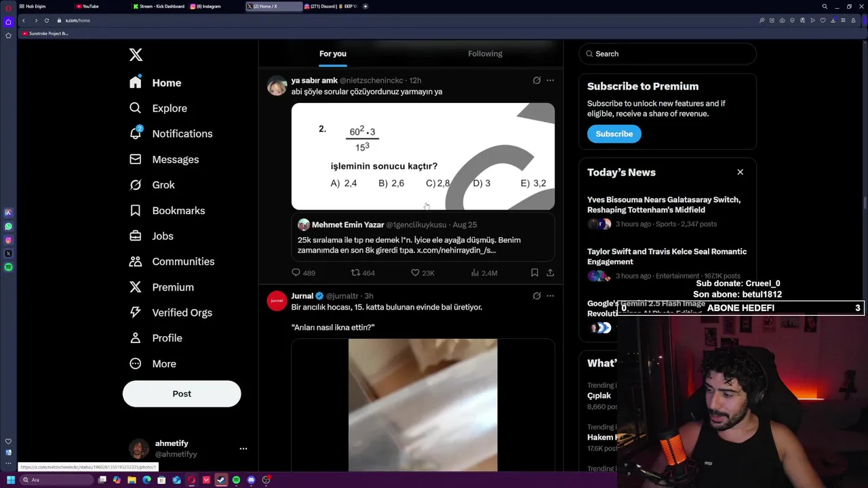Switch to Instagram browser tab

coord(207,6)
